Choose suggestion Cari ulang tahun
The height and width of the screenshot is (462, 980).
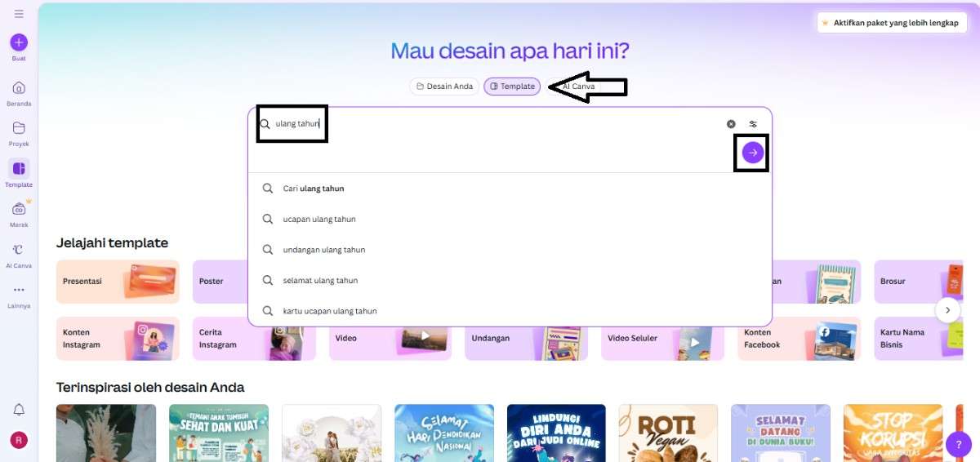[510, 189]
